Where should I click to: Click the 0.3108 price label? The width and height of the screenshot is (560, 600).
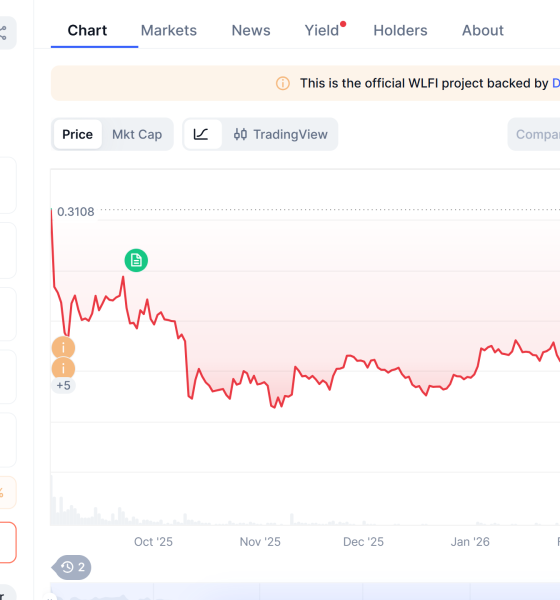click(75, 212)
